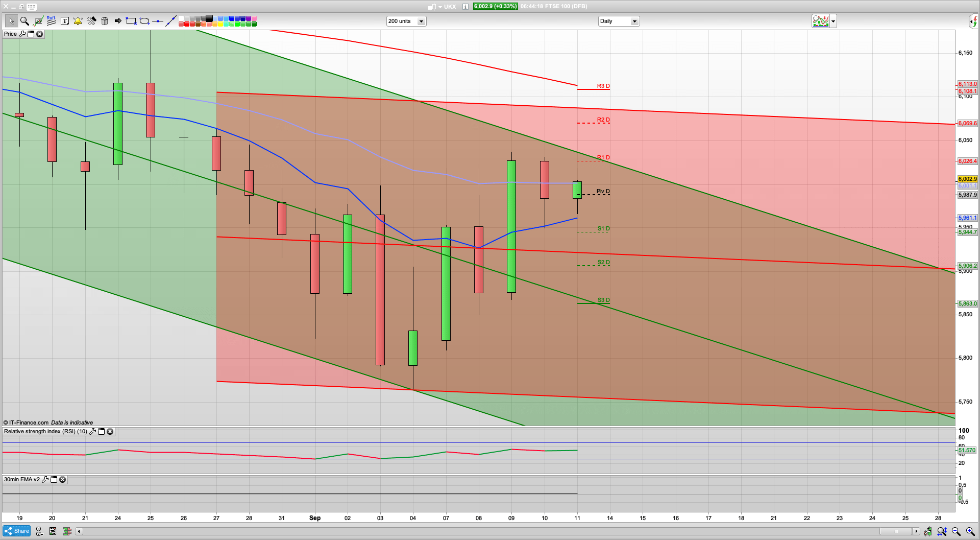Select the ellipse drawing tool

[144, 21]
